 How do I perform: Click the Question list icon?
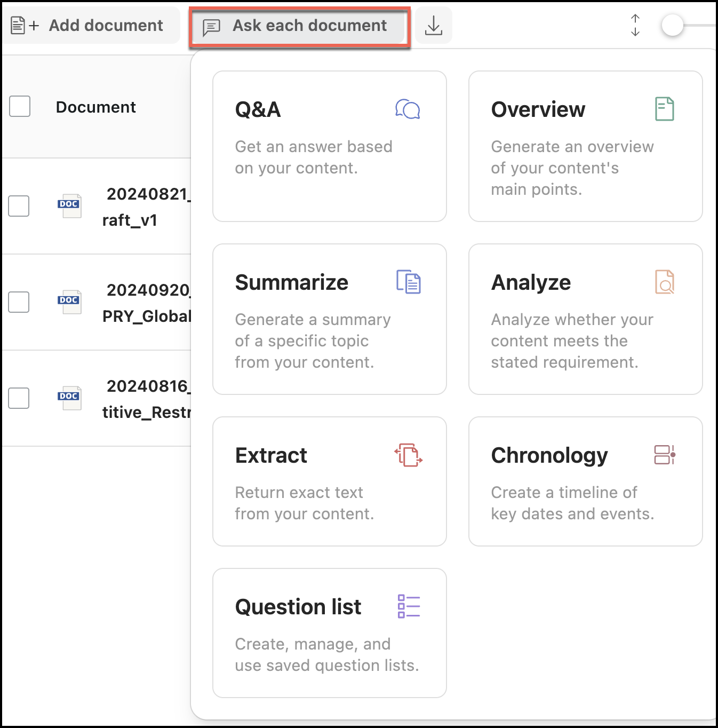tap(409, 606)
